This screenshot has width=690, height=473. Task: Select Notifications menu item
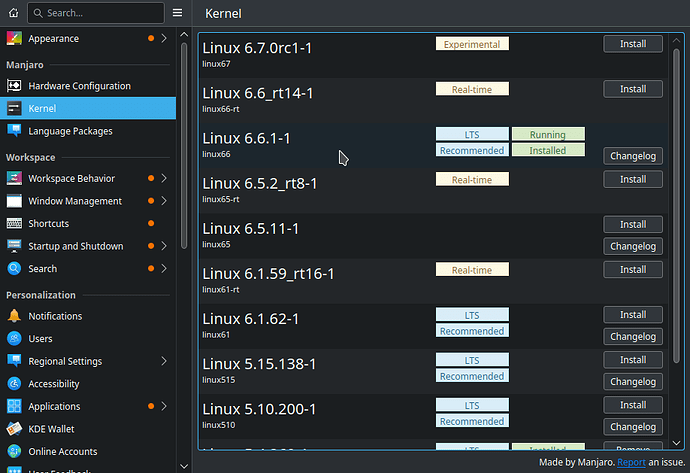(88, 316)
